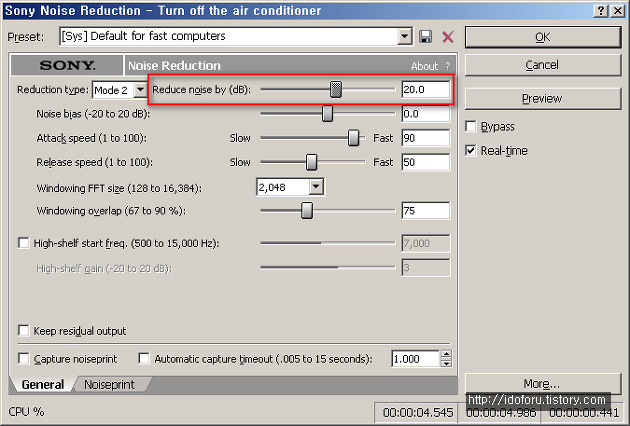
Task: Switch to the General tab
Action: point(43,385)
